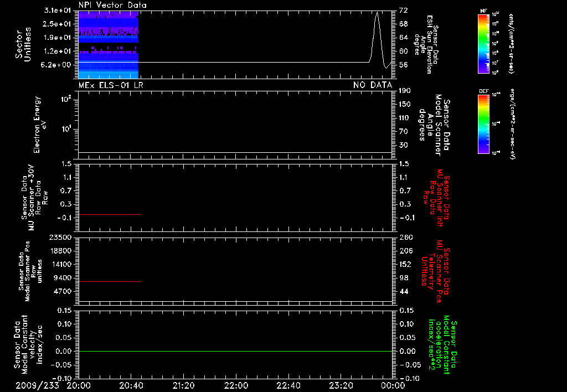This screenshot has height=392, width=567.
Task: Click the '260' telemetry tick label
Action: click(x=406, y=237)
